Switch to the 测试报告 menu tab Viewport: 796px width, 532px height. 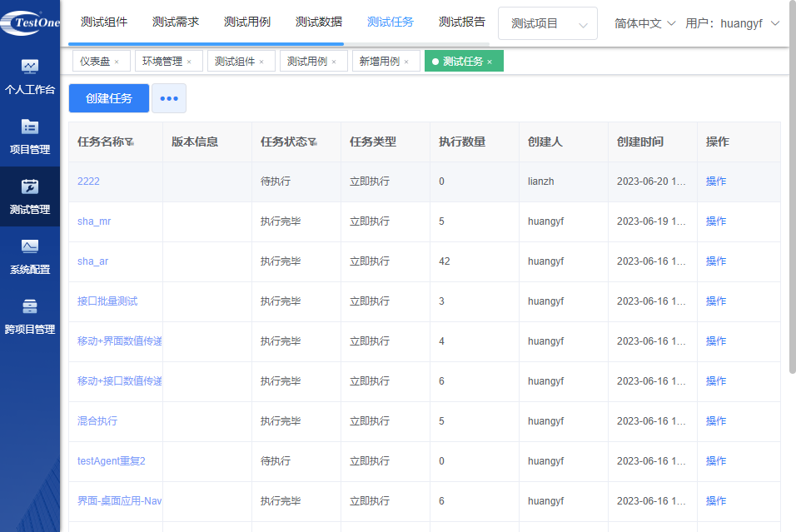point(462,22)
